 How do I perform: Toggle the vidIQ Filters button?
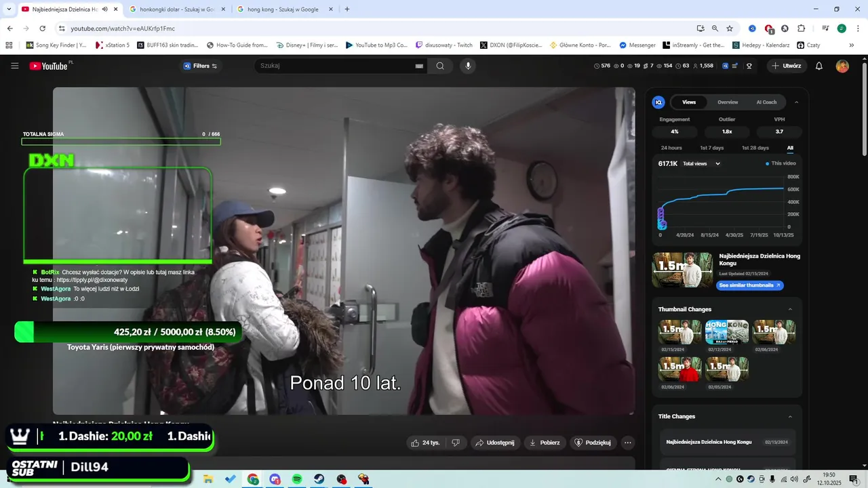(200, 66)
